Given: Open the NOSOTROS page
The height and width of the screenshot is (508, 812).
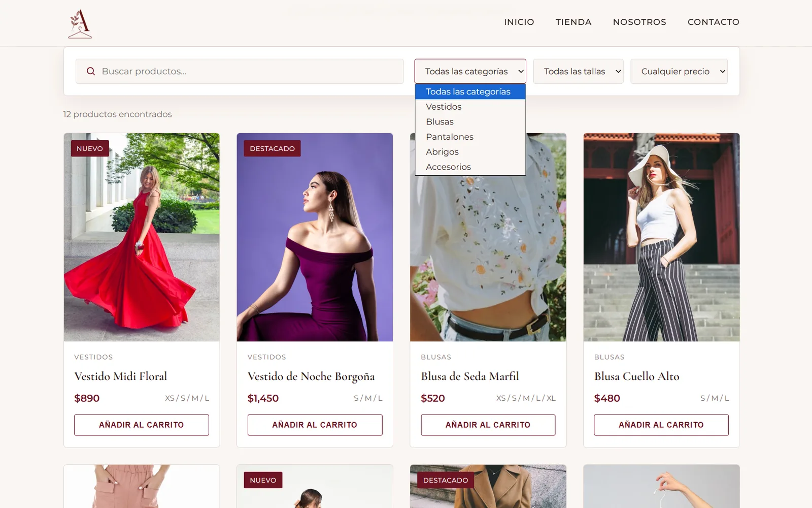Looking at the screenshot, I should coord(639,22).
